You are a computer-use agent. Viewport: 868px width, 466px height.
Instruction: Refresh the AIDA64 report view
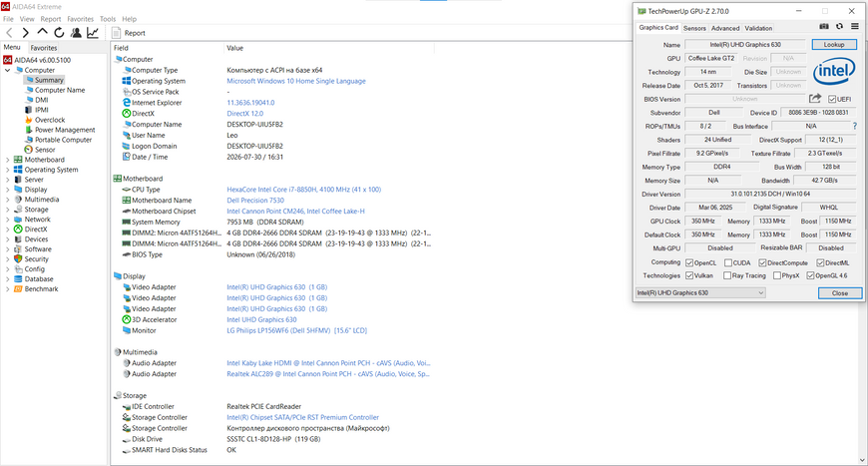(x=59, y=33)
